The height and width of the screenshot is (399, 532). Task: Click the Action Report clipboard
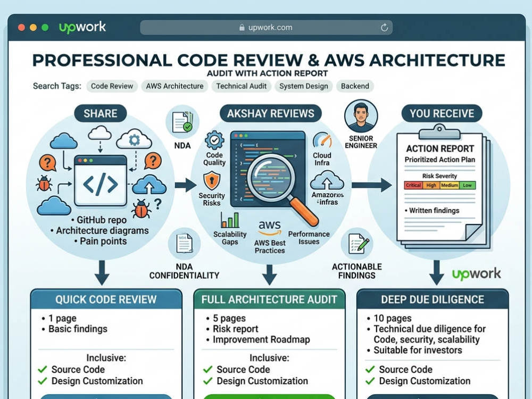pyautogui.click(x=443, y=187)
